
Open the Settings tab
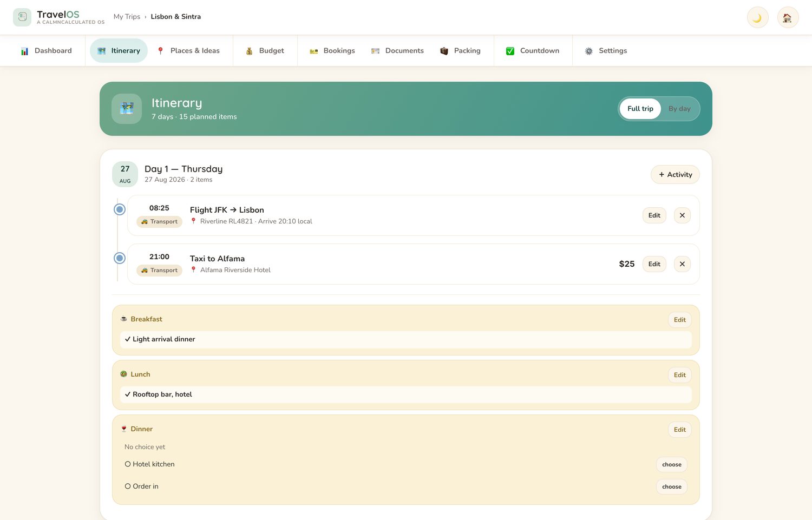tap(606, 51)
